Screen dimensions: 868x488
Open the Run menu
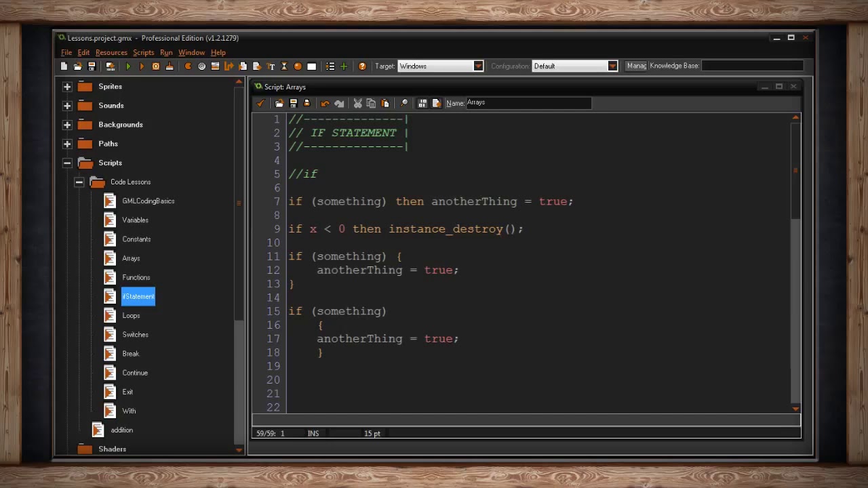(166, 52)
